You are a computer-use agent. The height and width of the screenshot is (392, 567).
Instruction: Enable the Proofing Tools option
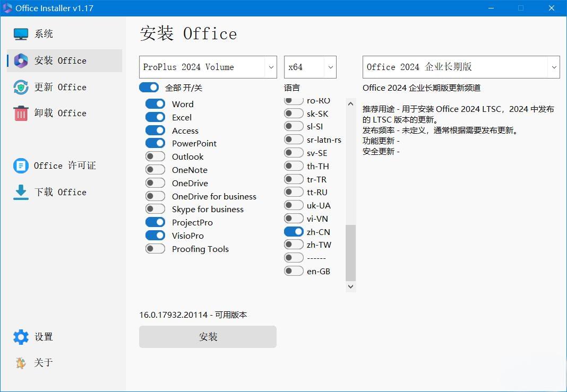click(155, 248)
